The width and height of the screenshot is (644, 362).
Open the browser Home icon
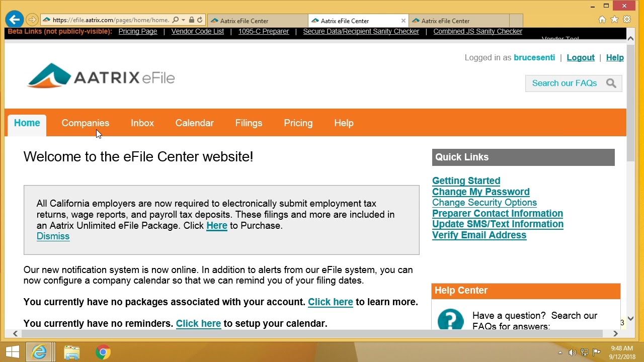coord(602,20)
